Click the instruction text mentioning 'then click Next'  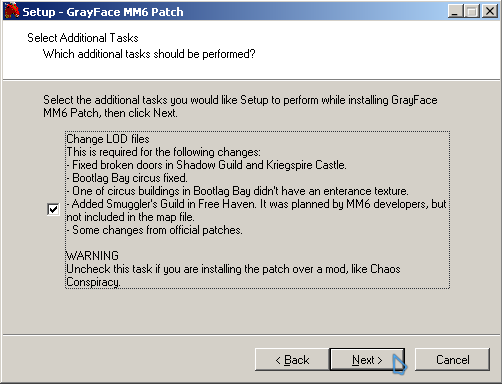tap(240, 106)
